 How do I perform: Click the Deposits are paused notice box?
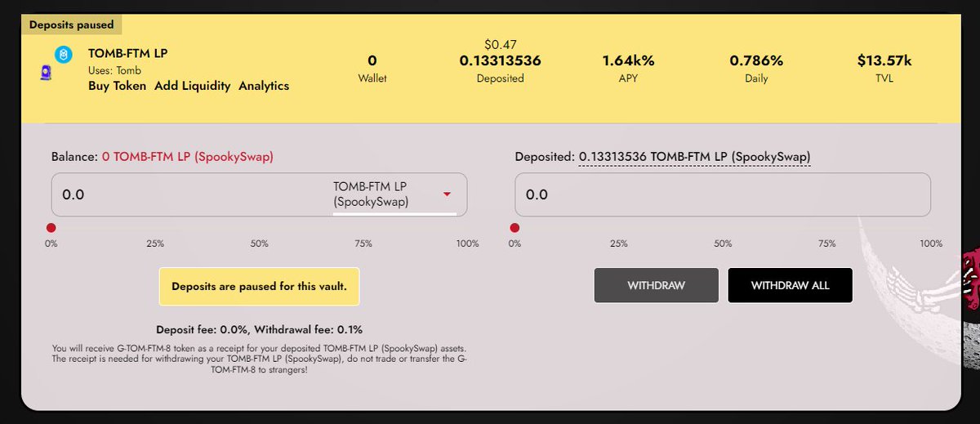(x=259, y=287)
